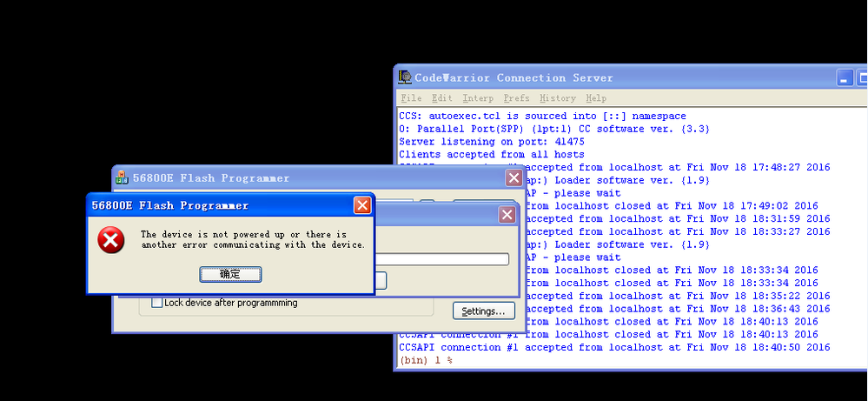Open the History menu in Connection Server
This screenshot has width=868, height=401.
click(558, 98)
